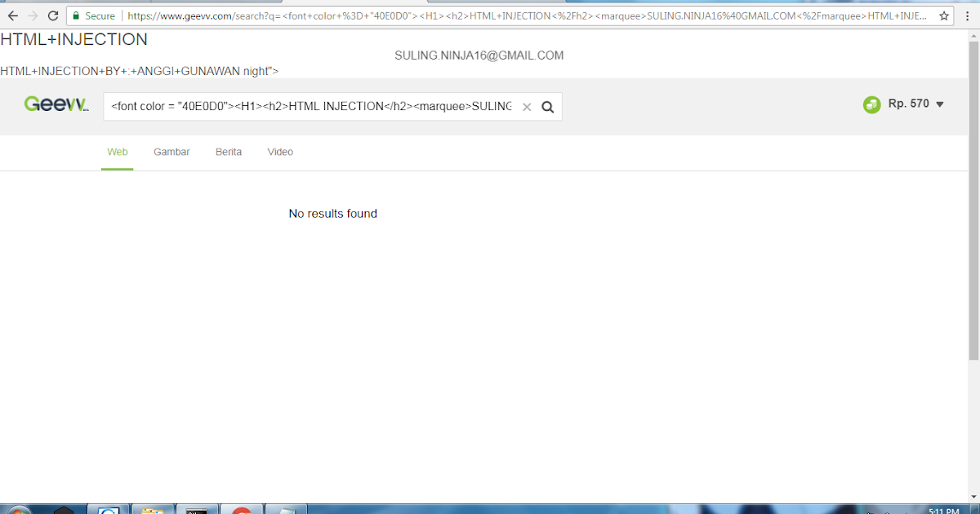Click the magnifying glass search icon
This screenshot has width=980, height=514.
tap(547, 106)
